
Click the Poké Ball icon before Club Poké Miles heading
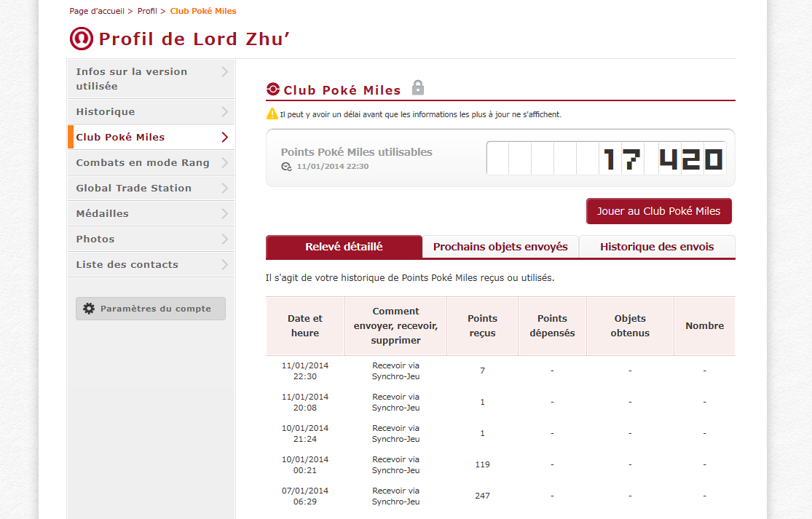point(273,89)
